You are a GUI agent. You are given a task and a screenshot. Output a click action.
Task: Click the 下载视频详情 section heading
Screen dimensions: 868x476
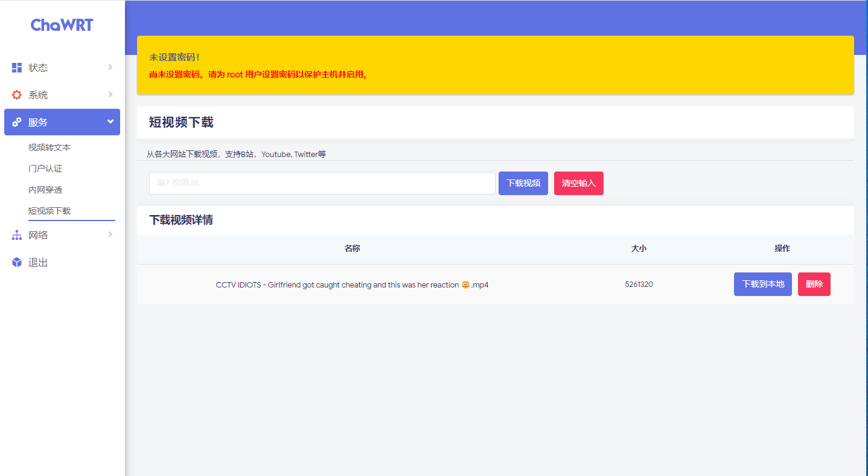tap(181, 220)
